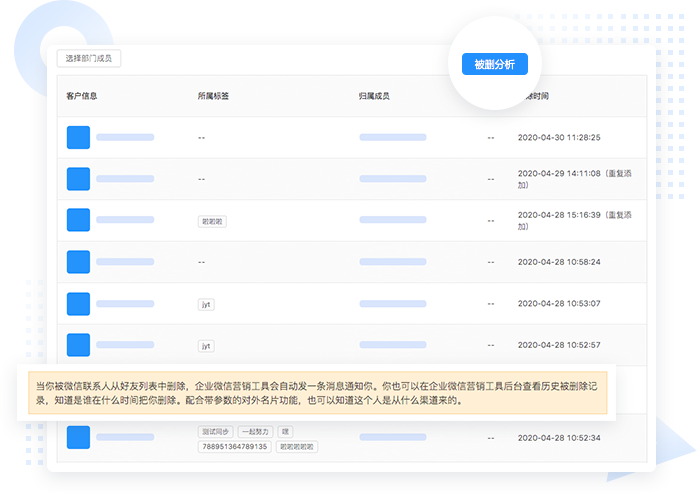
Task: Click customer avatar in 10:52:57 row
Action: (78, 345)
